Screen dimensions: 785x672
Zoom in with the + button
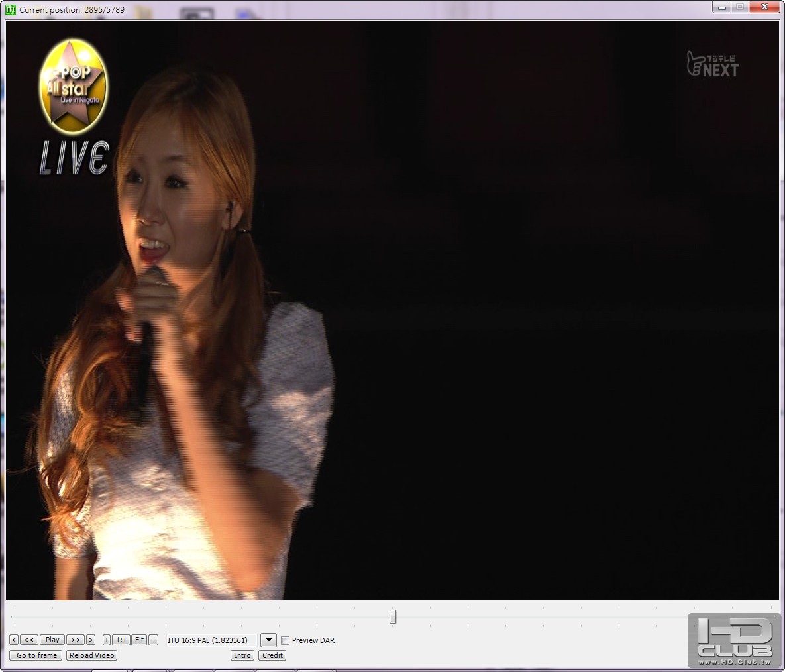(107, 640)
